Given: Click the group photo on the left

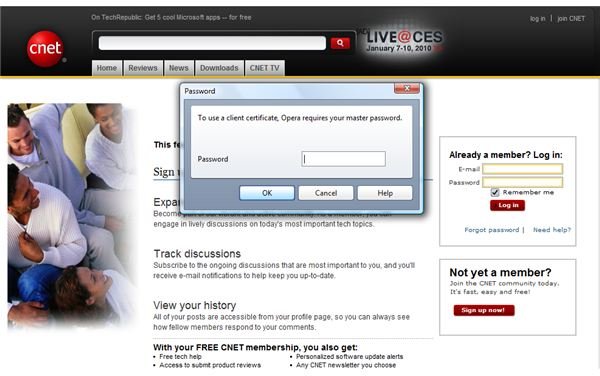Looking at the screenshot, I should (72, 216).
